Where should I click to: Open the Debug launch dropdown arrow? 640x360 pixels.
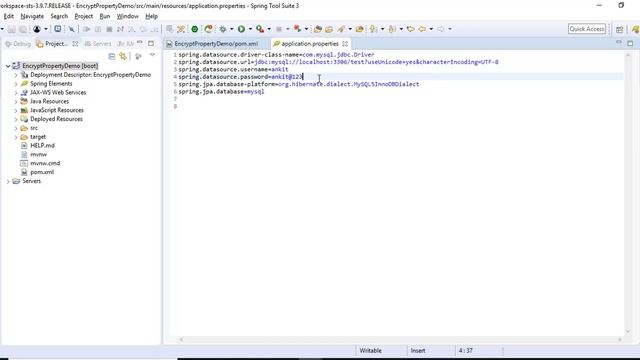click(x=231, y=29)
